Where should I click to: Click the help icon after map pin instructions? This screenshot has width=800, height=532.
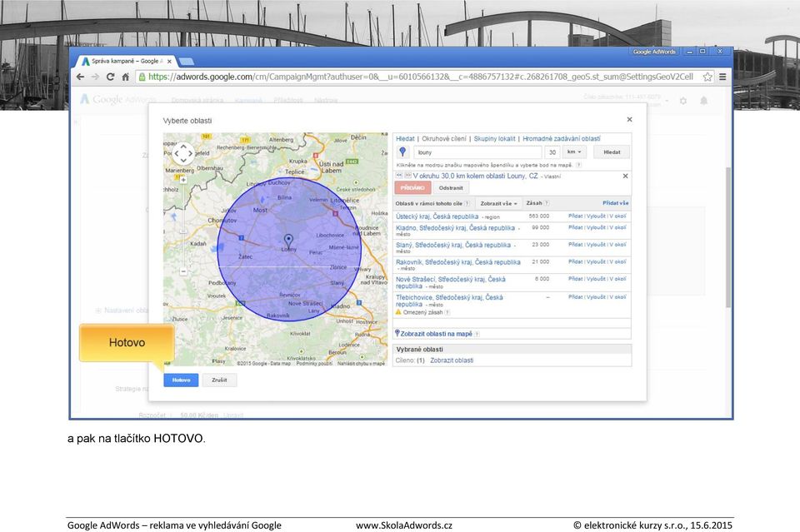[x=578, y=165]
